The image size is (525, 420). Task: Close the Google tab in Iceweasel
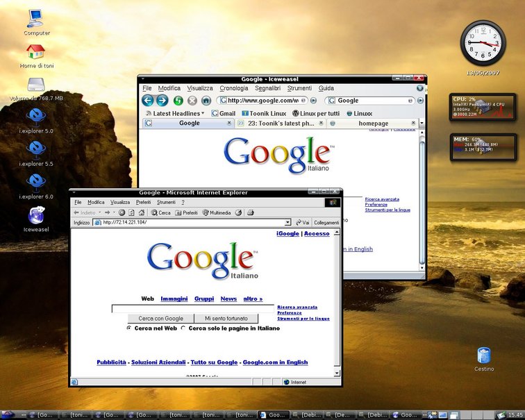[229, 123]
